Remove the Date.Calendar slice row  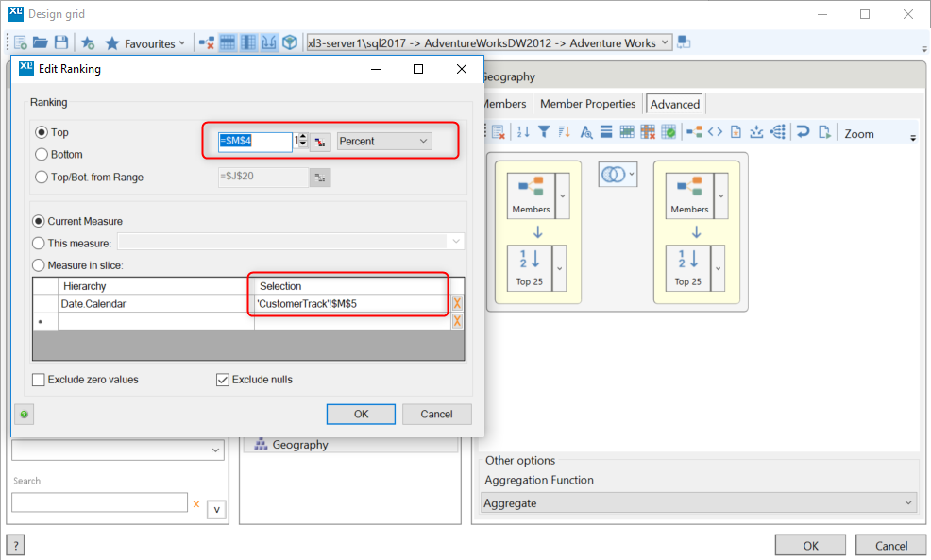point(457,303)
